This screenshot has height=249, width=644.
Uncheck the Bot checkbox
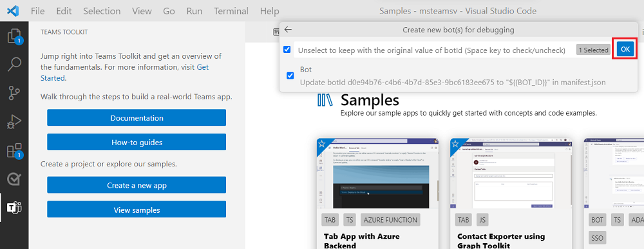(x=290, y=75)
